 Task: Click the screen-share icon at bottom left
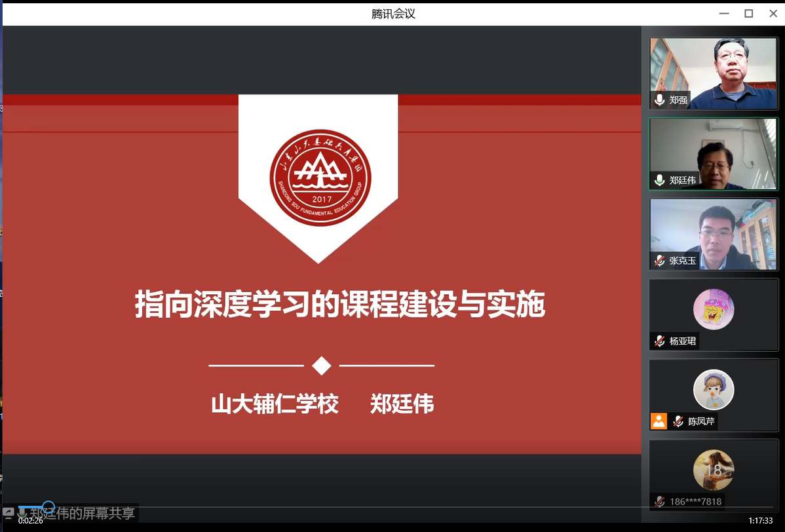(9, 513)
